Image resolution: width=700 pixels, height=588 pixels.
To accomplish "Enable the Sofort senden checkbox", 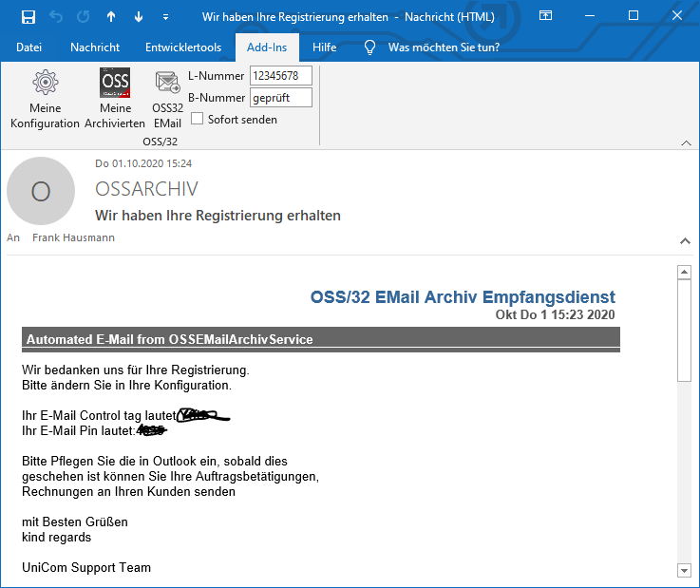I will click(197, 119).
